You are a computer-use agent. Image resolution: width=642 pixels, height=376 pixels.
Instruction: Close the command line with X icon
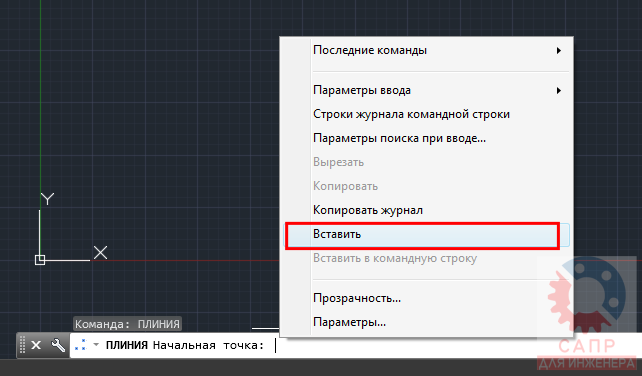pos(36,345)
